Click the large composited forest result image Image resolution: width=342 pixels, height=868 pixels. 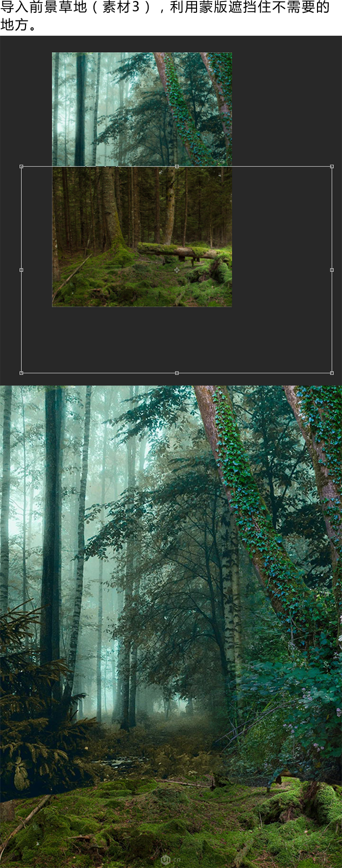pyautogui.click(x=171, y=626)
